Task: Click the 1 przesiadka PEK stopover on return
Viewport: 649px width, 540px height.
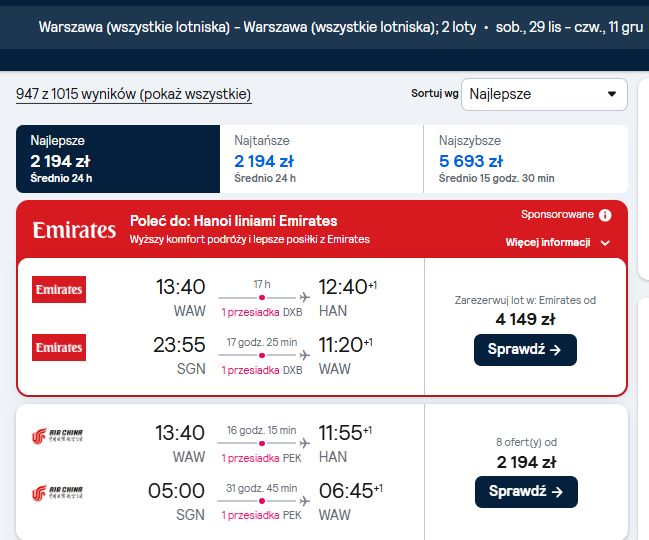Action: pyautogui.click(x=261, y=516)
